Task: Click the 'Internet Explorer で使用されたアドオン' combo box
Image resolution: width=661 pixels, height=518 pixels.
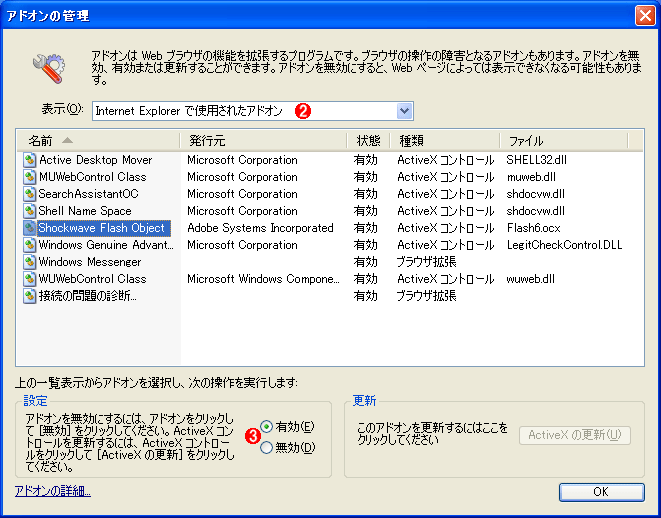Action: (253, 111)
